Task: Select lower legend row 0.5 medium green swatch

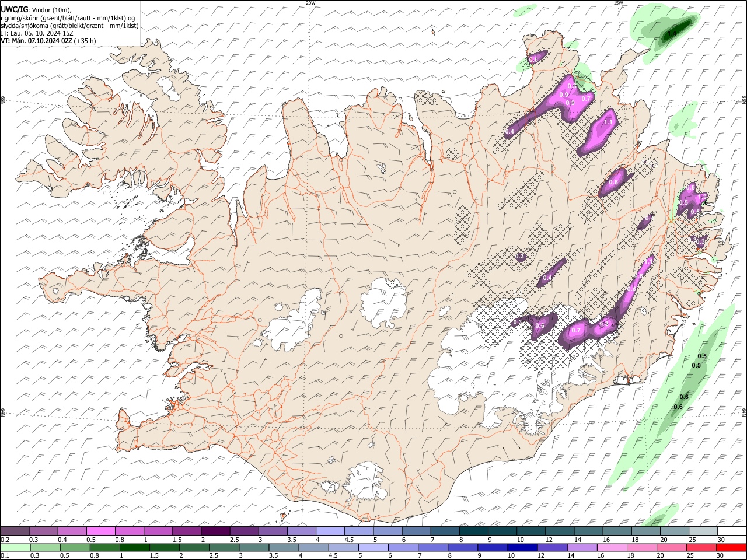Action: point(75,547)
